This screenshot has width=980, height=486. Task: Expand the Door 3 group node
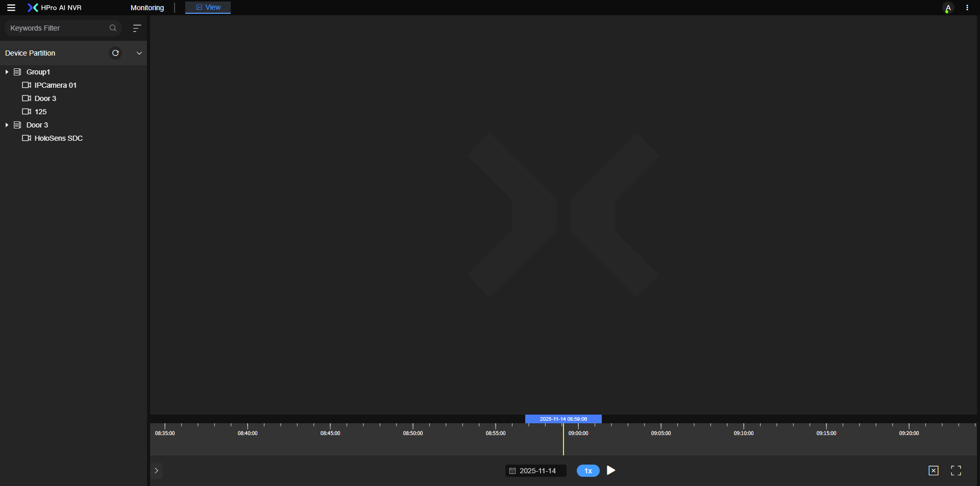click(x=7, y=125)
